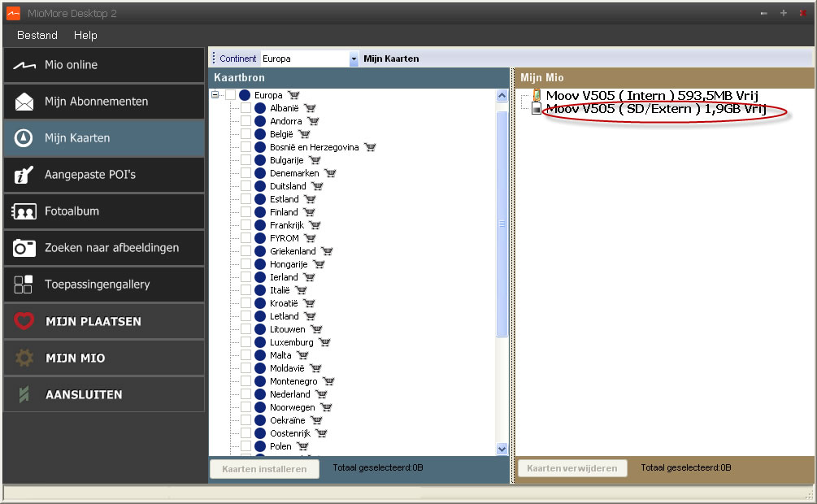Image resolution: width=817 pixels, height=504 pixels.
Task: Select the Oekraïne row text
Action: tap(287, 420)
